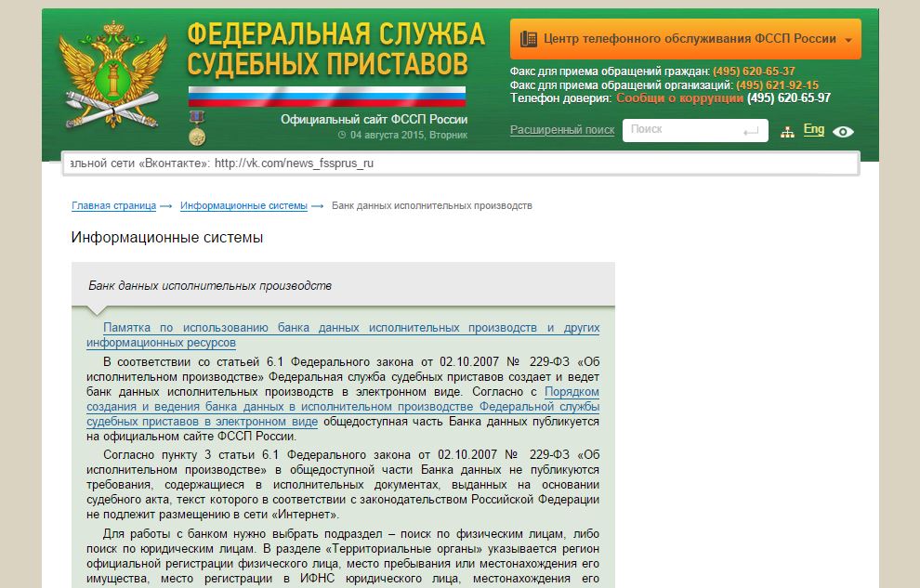Click the Russian flag stripe banner
Screen dimensions: 920x588
[x=327, y=97]
